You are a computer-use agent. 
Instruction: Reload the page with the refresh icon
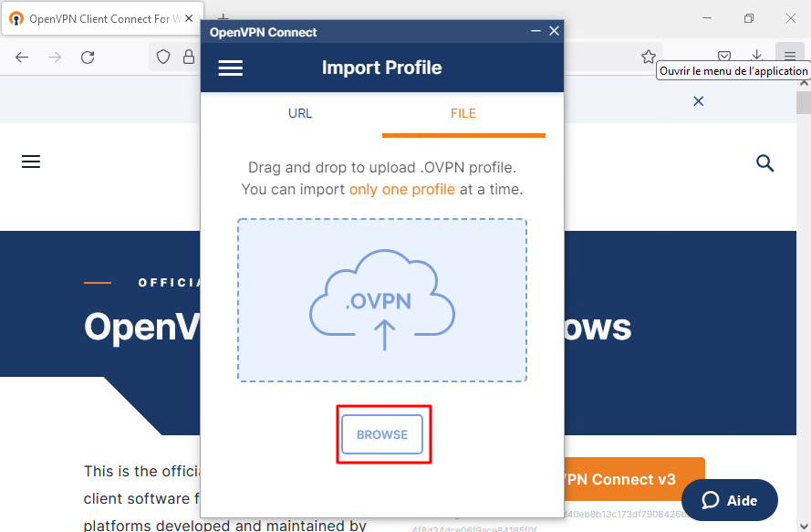(x=88, y=57)
